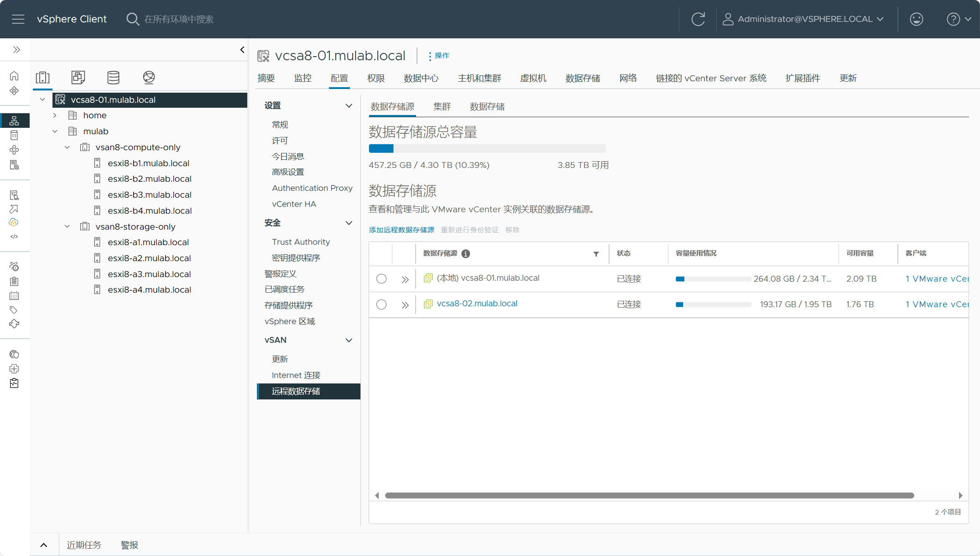Click capacity usage bar for local vcsa8-01 row

[713, 279]
